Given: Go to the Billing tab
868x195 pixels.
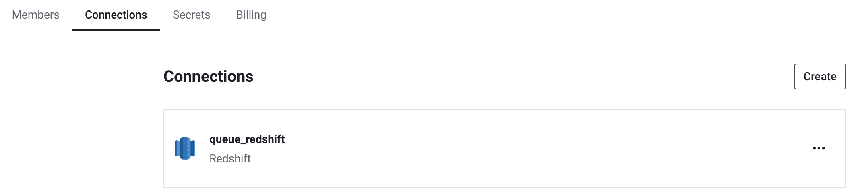Looking at the screenshot, I should (251, 15).
